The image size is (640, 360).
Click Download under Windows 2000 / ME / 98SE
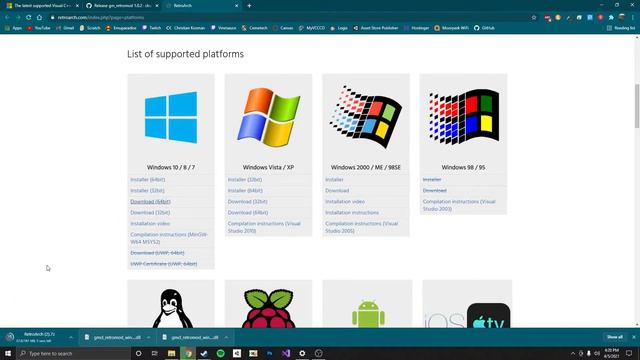pos(337,191)
